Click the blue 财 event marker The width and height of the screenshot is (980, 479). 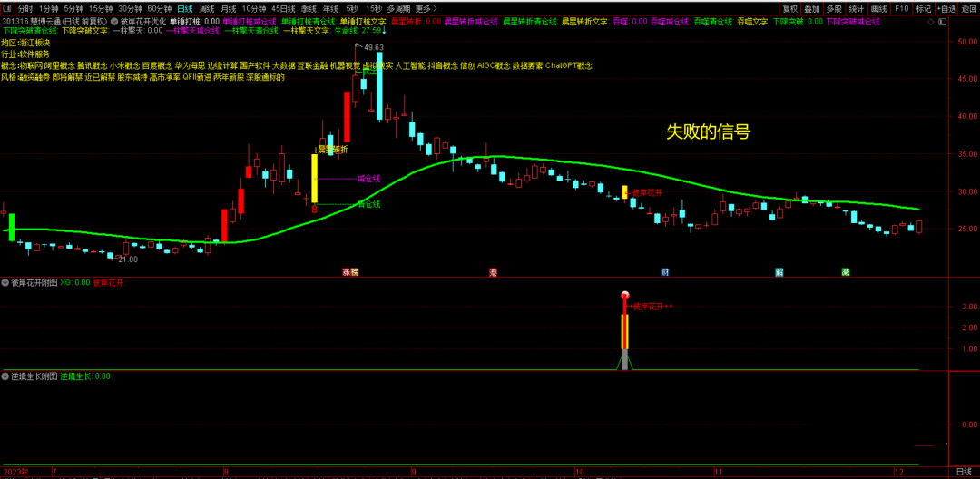click(x=665, y=272)
